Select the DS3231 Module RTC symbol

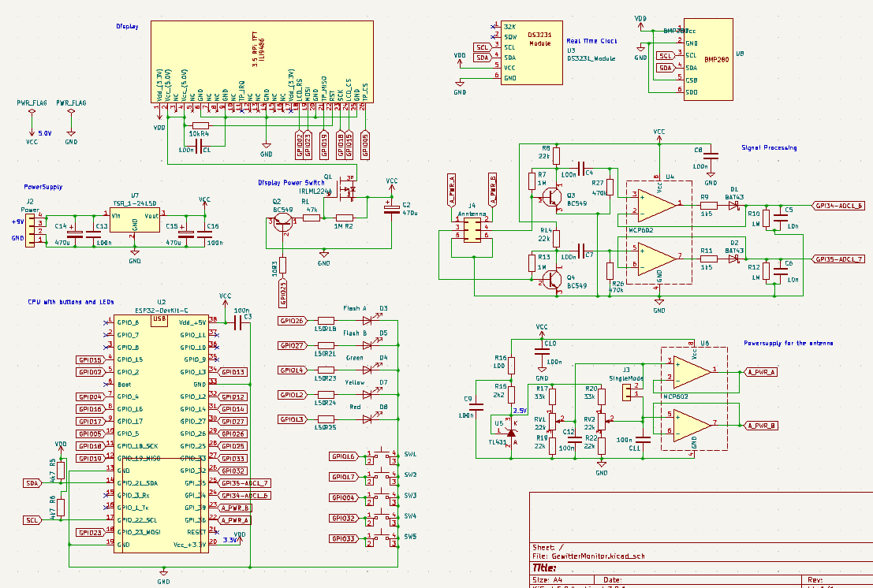click(532, 53)
